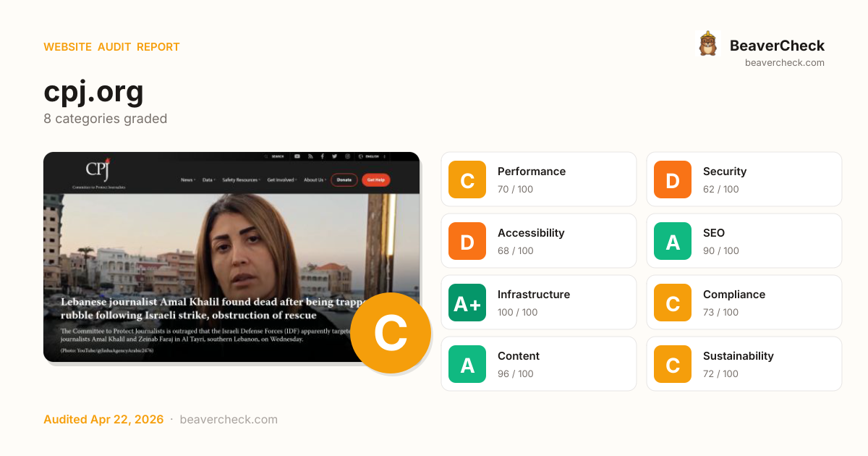
Task: Click the Performance grade C badge
Action: 467,180
